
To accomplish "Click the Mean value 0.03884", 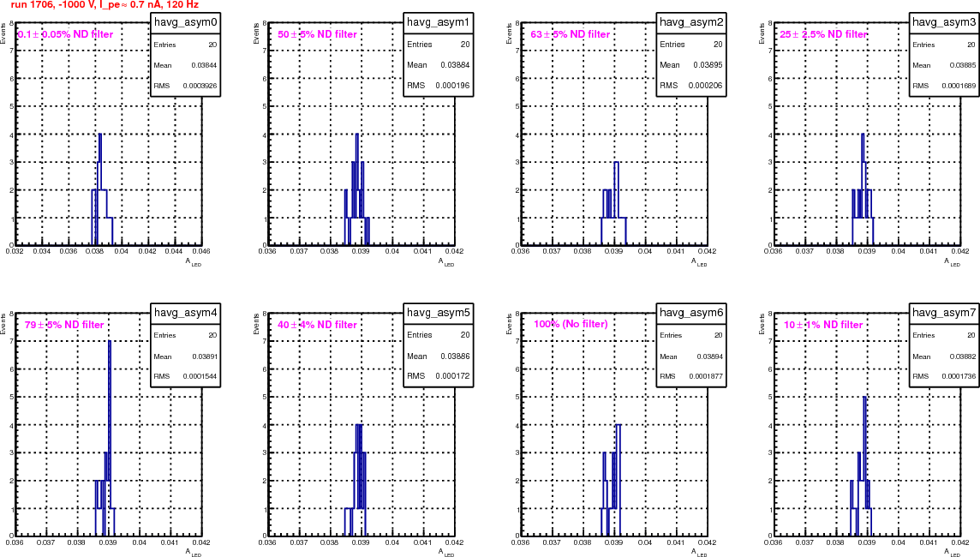I will (455, 65).
